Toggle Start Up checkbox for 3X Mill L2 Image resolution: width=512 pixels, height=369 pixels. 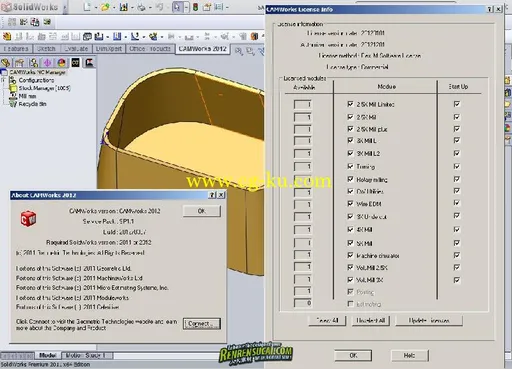(x=457, y=153)
